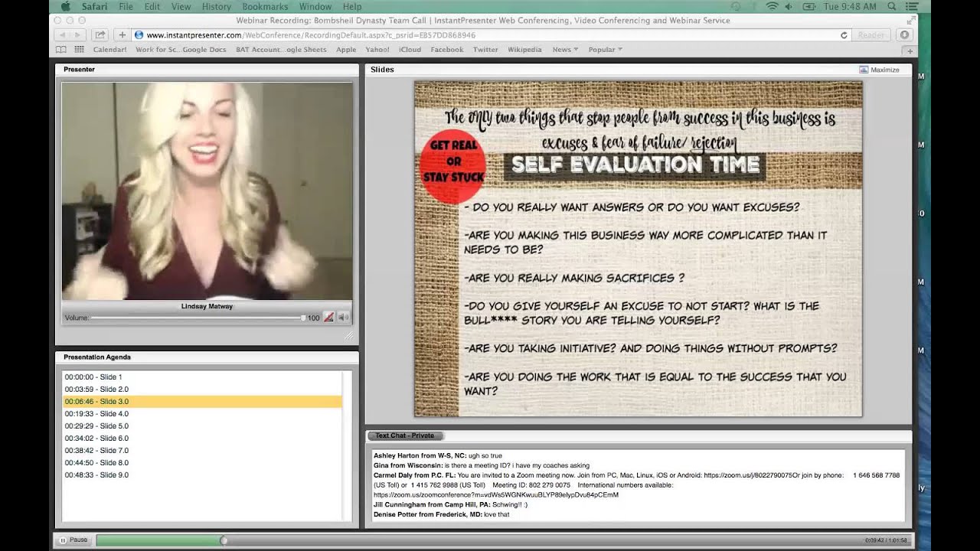Image resolution: width=980 pixels, height=551 pixels.
Task: Open Notification Center
Action: pos(911,7)
